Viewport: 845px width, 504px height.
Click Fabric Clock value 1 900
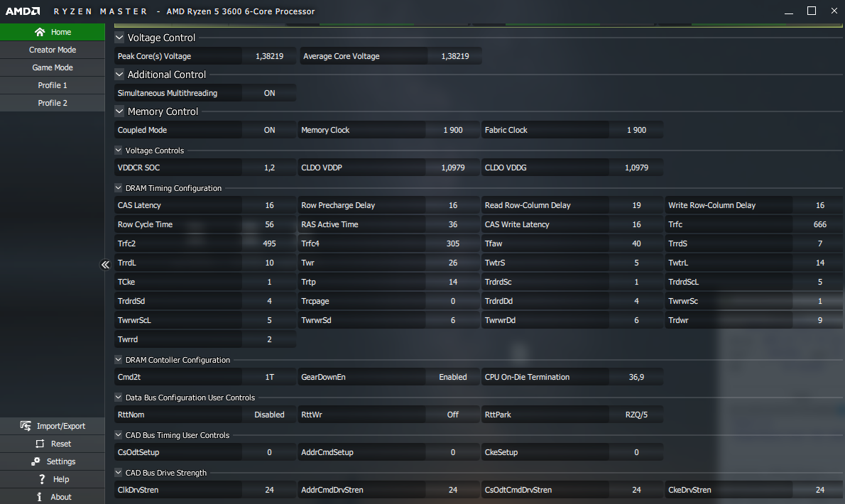pyautogui.click(x=636, y=131)
